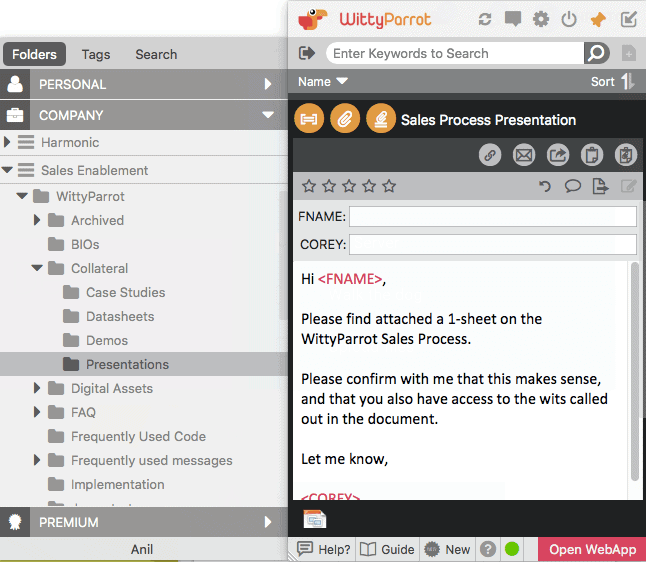Toggle the orange pin icon
This screenshot has height=562, width=646.
pos(598,19)
